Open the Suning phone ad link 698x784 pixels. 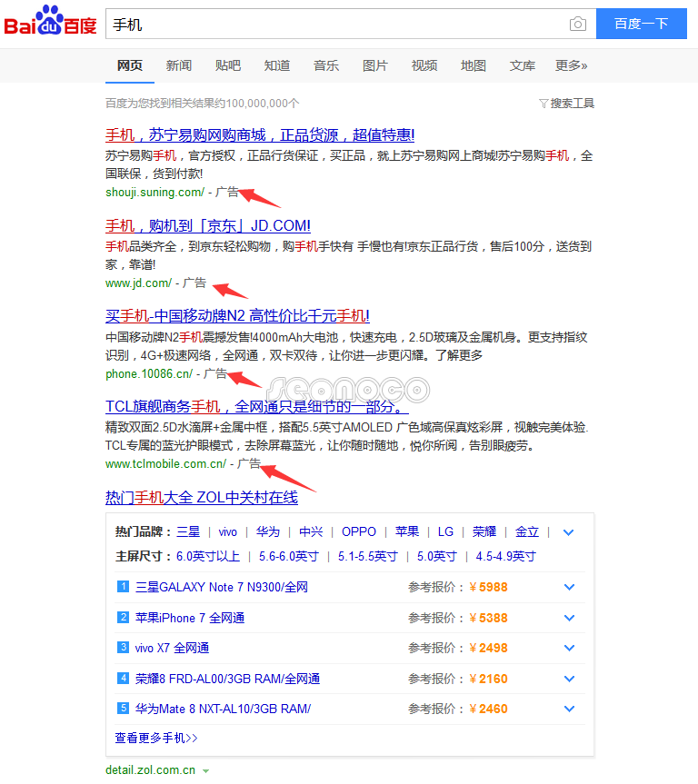tap(260, 135)
